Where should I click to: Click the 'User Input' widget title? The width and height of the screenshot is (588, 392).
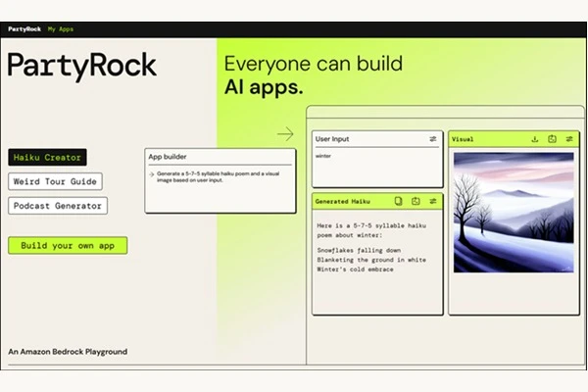[332, 139]
